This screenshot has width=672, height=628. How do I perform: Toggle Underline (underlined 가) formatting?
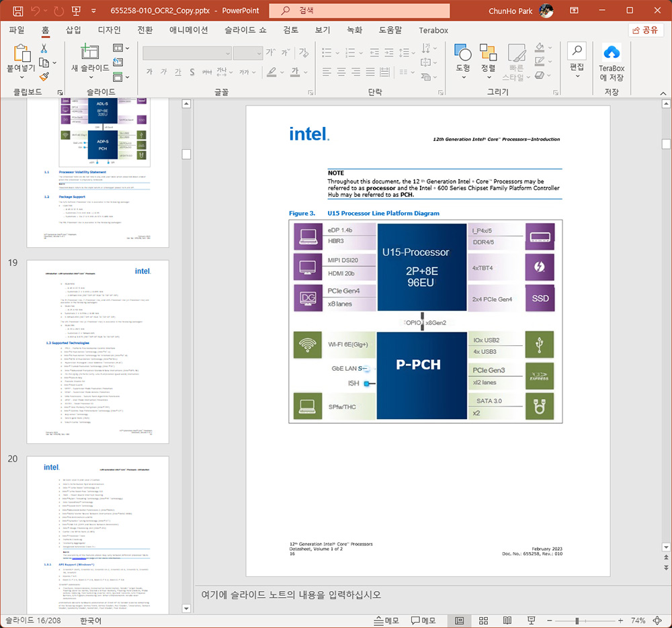pos(178,72)
